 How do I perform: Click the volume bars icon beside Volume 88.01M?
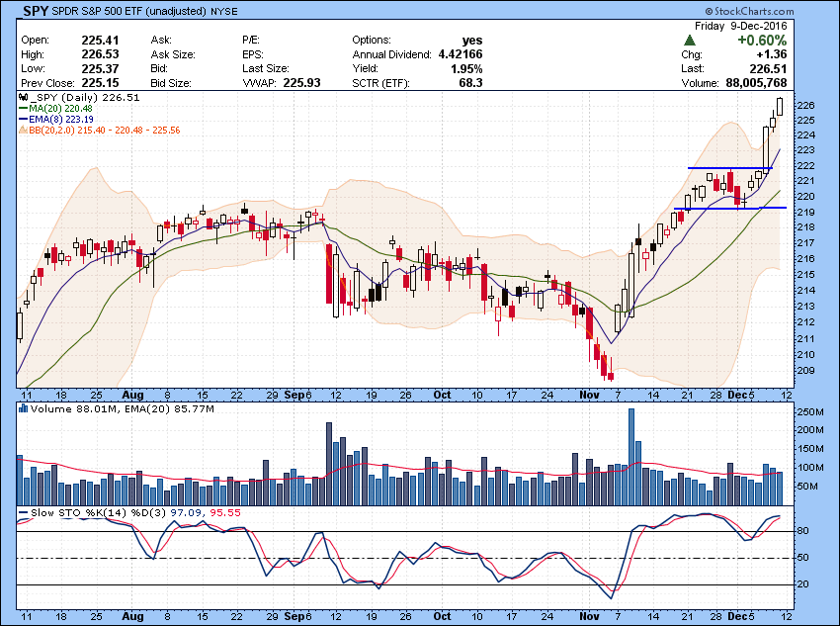tap(23, 408)
